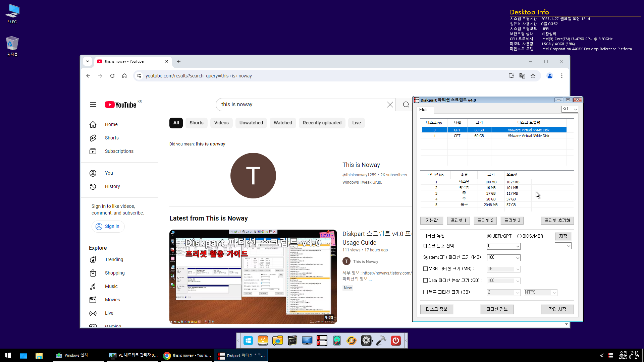Open the red disk partition dock icon

click(x=322, y=341)
